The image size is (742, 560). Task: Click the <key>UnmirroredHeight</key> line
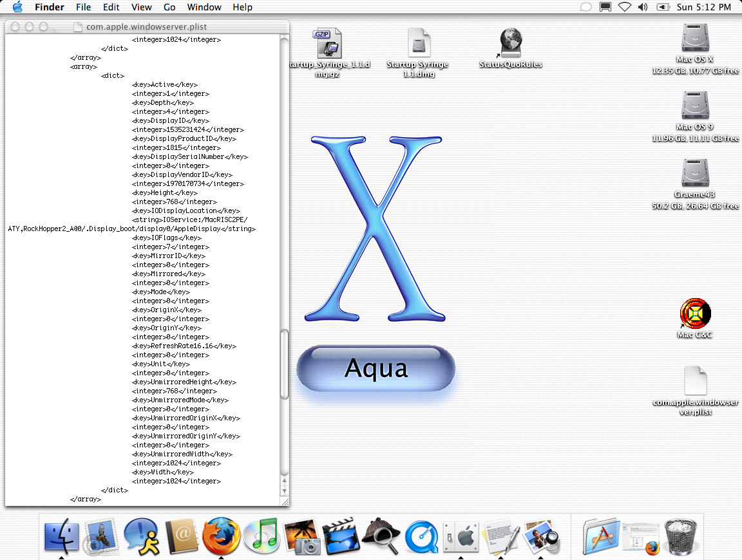tap(184, 382)
